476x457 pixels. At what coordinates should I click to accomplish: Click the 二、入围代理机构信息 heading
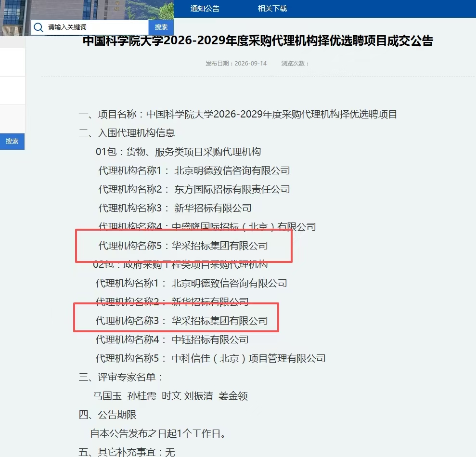tap(127, 133)
